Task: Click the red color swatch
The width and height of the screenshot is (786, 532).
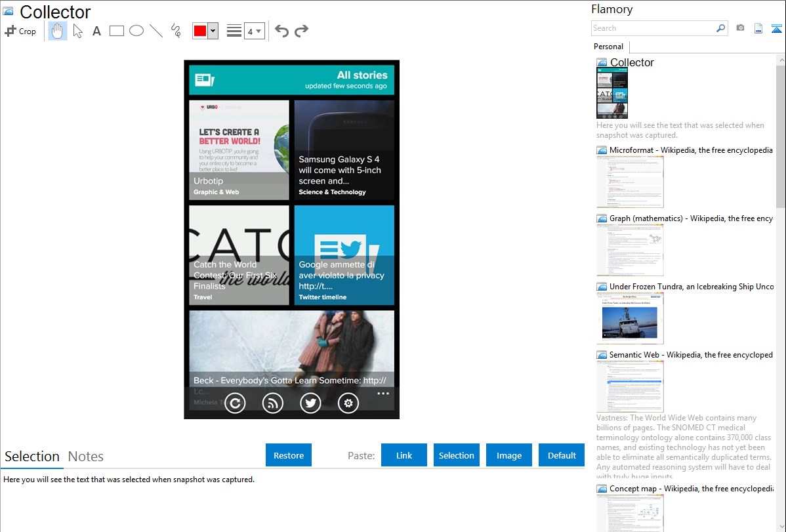Action: 200,31
